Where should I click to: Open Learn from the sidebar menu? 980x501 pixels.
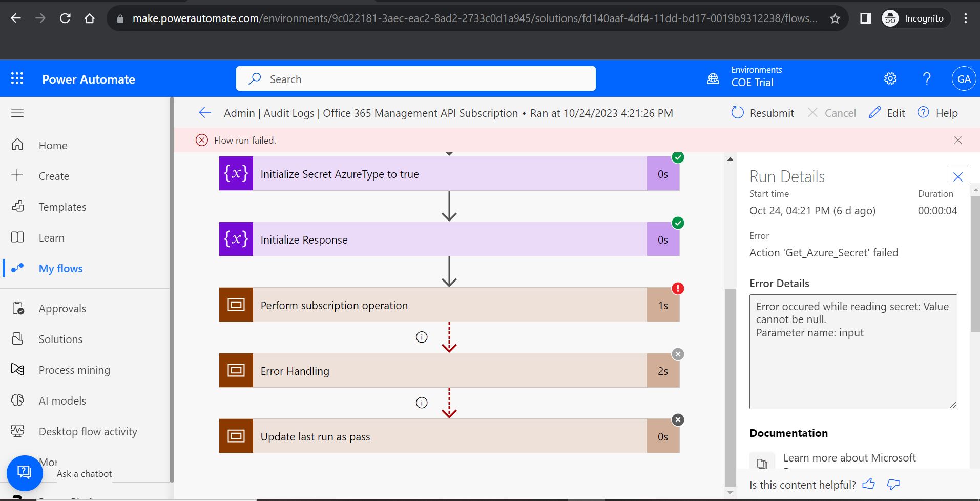click(x=51, y=237)
